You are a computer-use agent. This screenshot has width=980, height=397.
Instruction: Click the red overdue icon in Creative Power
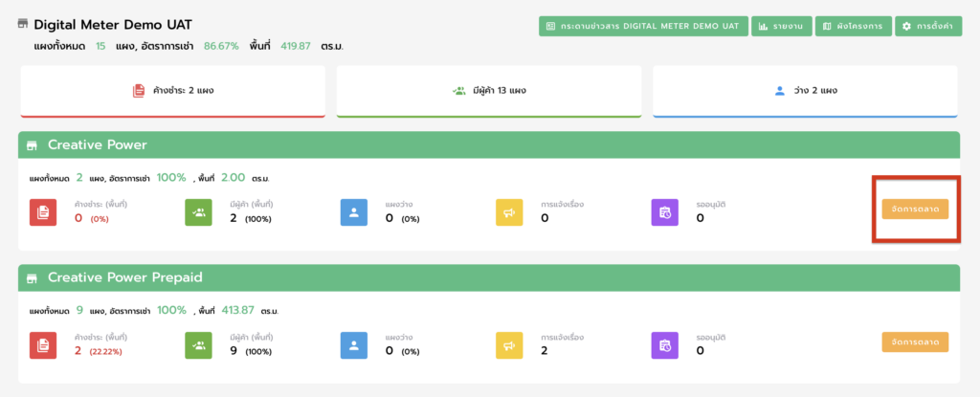point(43,211)
